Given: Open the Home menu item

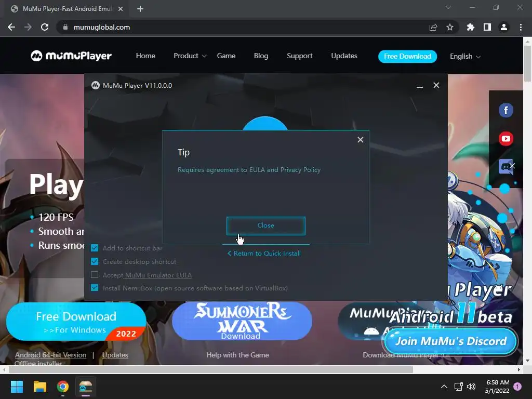Looking at the screenshot, I should coord(145,56).
